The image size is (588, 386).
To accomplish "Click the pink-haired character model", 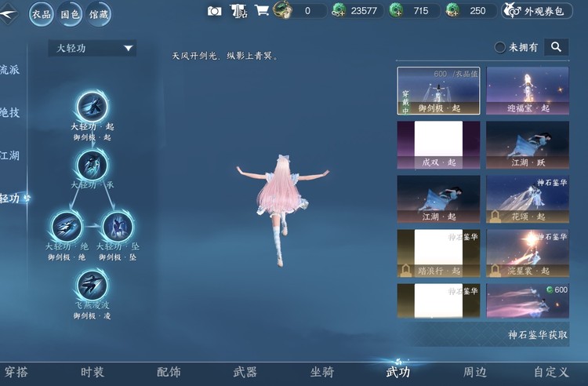I will pos(282,210).
